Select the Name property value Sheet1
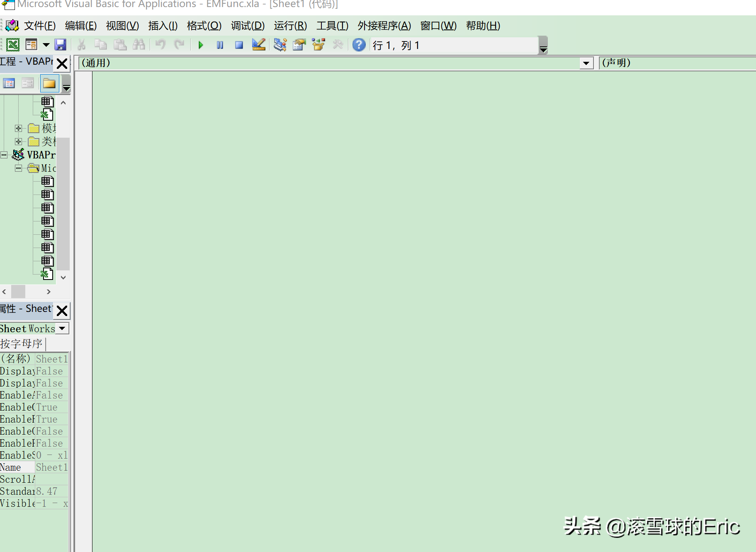756x552 pixels. pyautogui.click(x=52, y=467)
